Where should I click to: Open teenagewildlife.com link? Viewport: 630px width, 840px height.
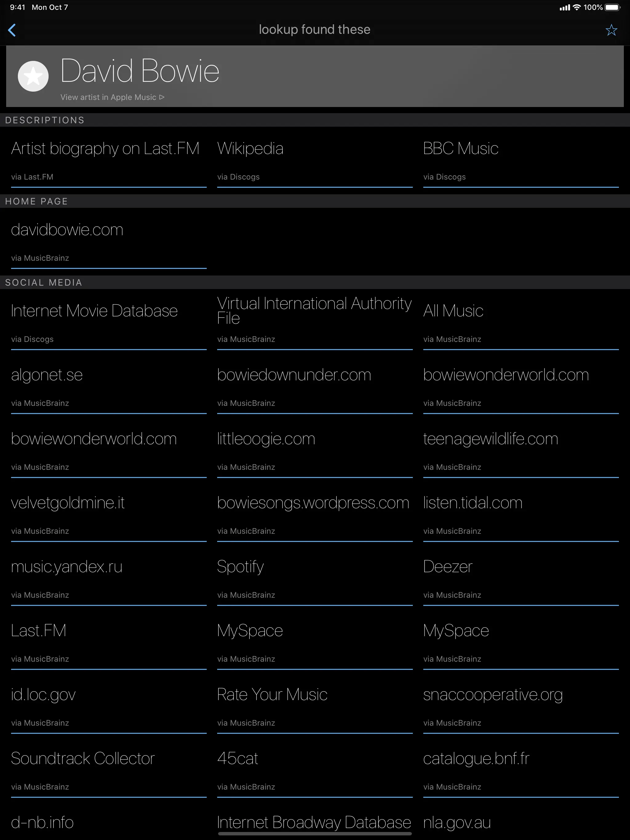click(490, 439)
